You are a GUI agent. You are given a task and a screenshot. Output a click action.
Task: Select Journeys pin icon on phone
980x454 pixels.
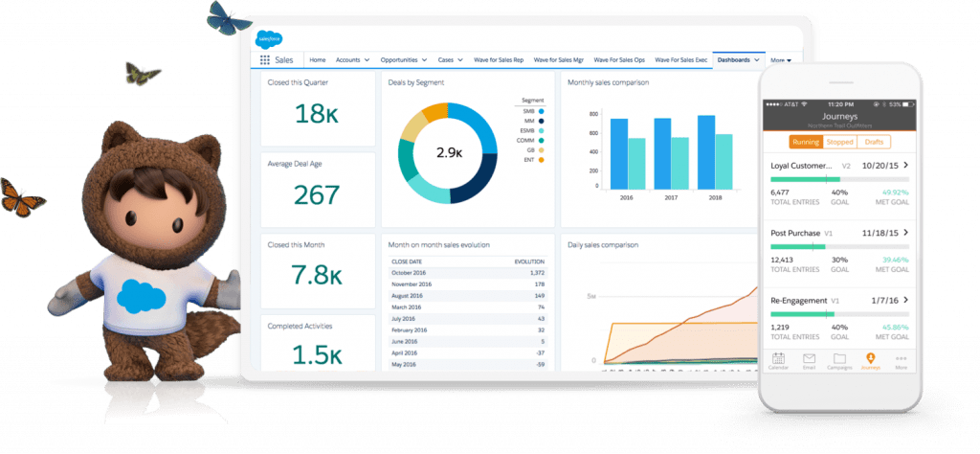coord(870,360)
